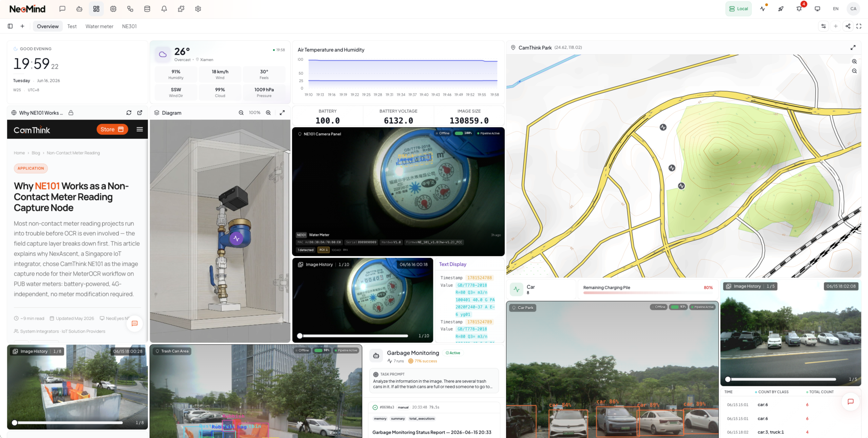Screen dimensions: 868x438
Task: Open the dashboard share icon
Action: point(848,26)
